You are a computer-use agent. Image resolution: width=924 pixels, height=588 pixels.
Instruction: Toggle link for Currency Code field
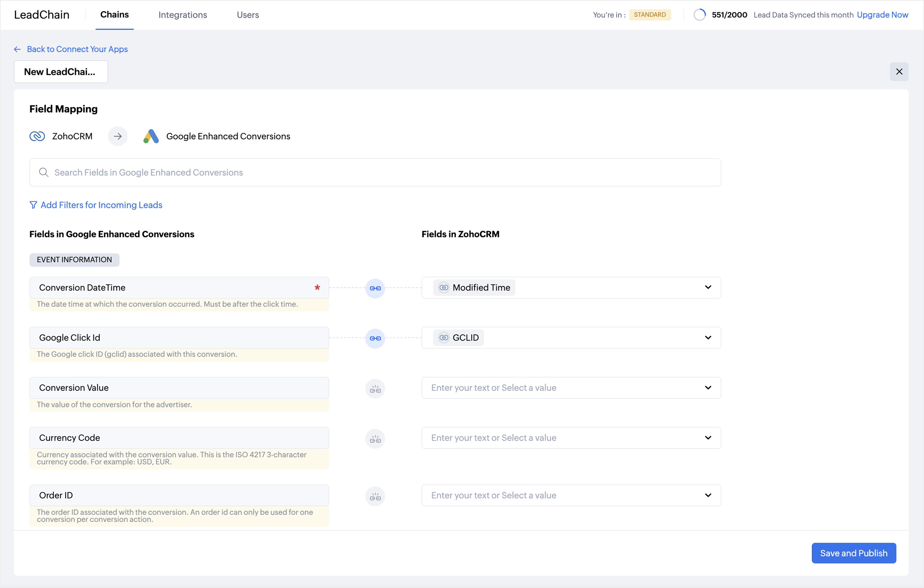[375, 439]
